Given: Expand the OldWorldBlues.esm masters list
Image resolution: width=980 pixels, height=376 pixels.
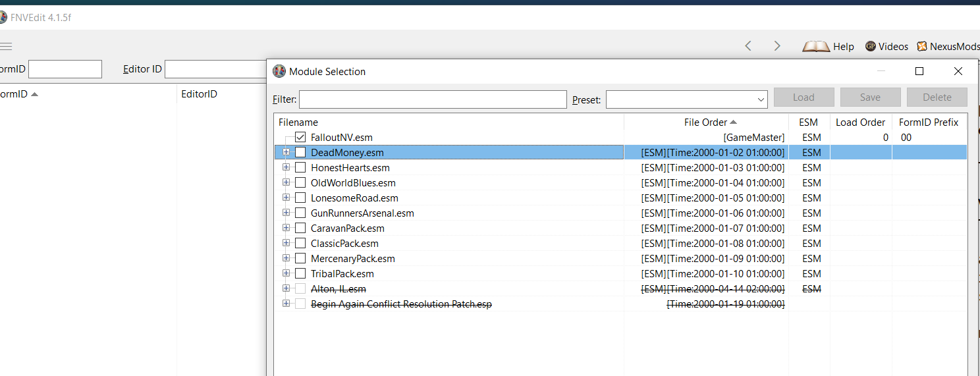Looking at the screenshot, I should point(286,182).
